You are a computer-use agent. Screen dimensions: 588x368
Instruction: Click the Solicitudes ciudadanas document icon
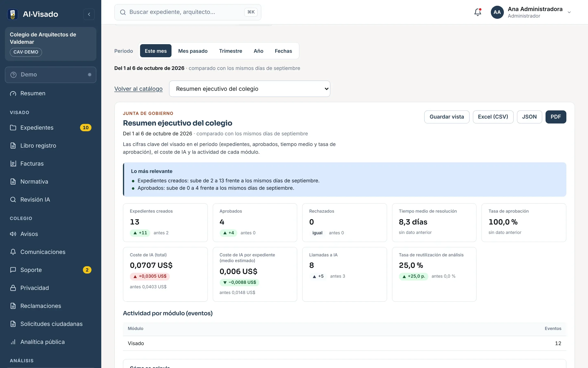pyautogui.click(x=13, y=324)
